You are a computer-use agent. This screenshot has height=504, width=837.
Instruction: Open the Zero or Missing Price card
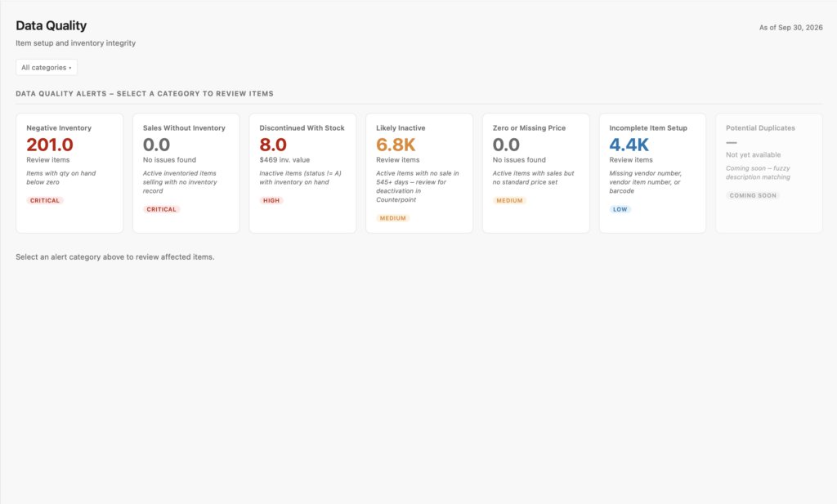point(536,173)
